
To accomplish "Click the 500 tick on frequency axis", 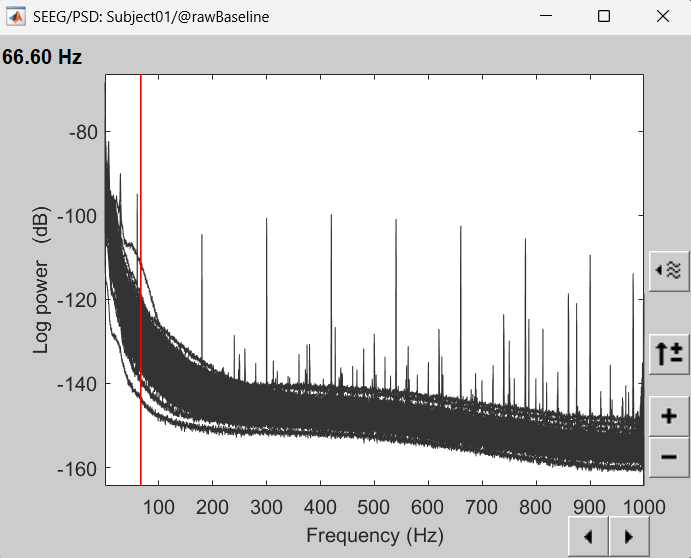I will click(374, 507).
